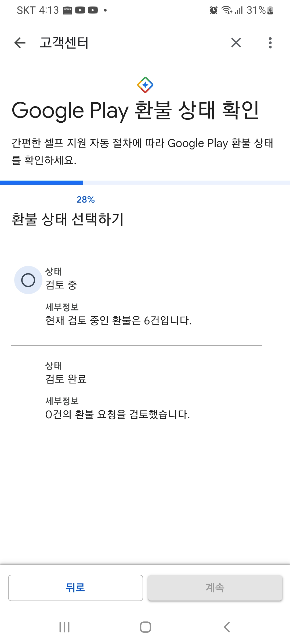Tap the 현재 검토 중인 환불은 6건입니다 text
The height and width of the screenshot is (644, 290).
tap(118, 320)
